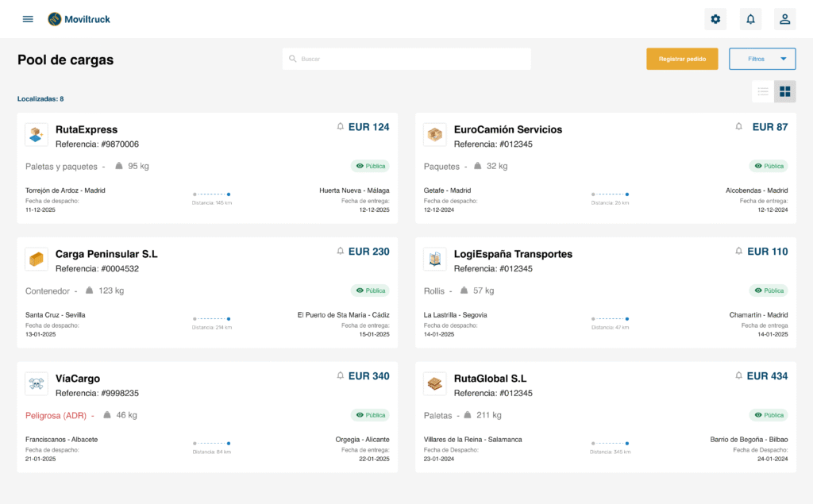
Task: Click the Moviltruck logo
Action: (79, 19)
